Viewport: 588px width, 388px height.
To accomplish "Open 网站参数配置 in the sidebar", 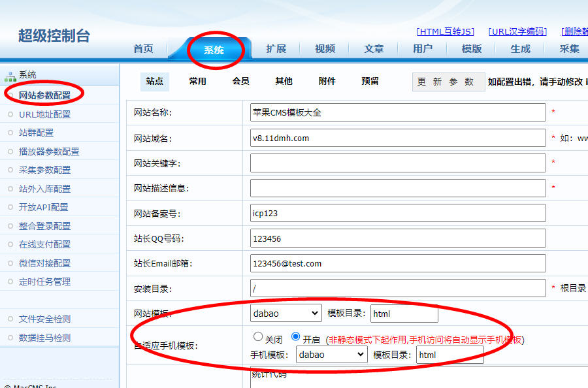I will (x=44, y=95).
